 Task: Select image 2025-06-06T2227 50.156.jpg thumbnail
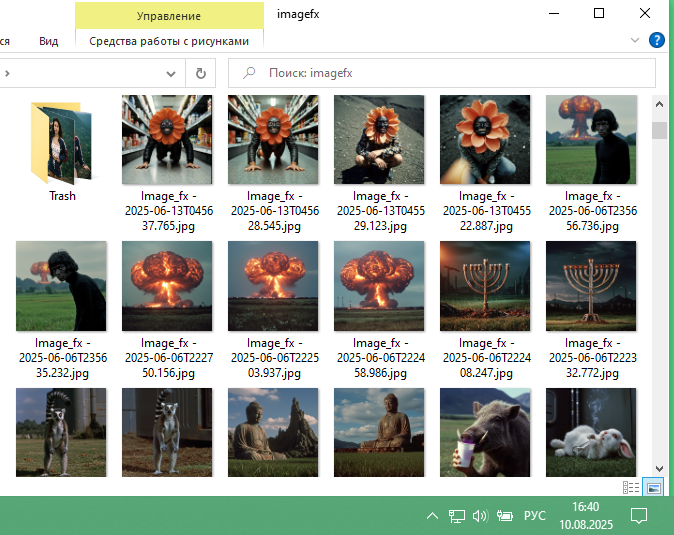(167, 286)
